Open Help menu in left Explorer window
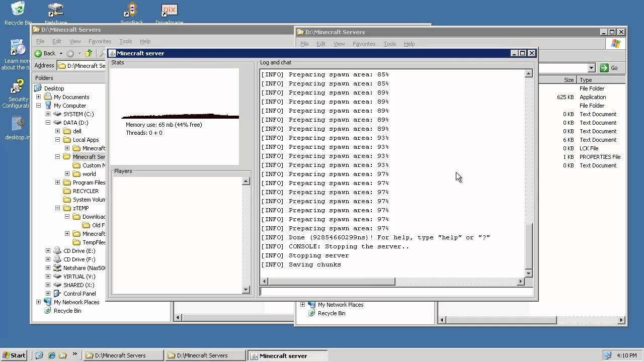Screen dimensions: 644x362 (x=145, y=41)
